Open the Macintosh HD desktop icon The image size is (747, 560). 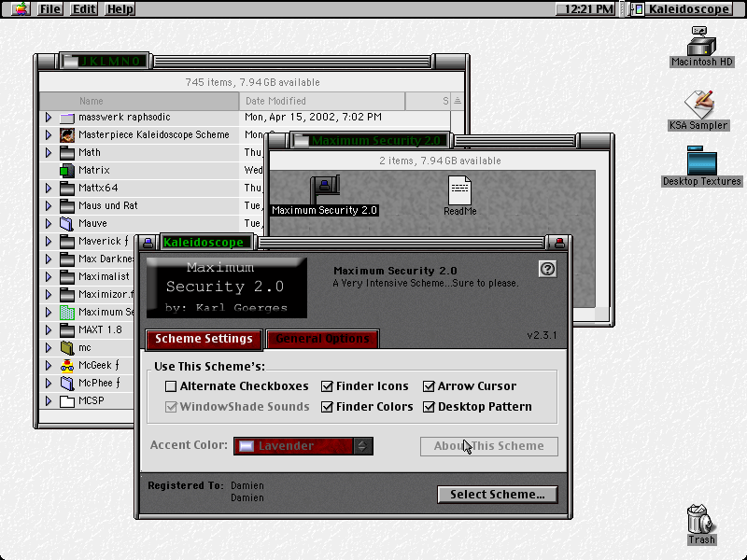[x=701, y=41]
